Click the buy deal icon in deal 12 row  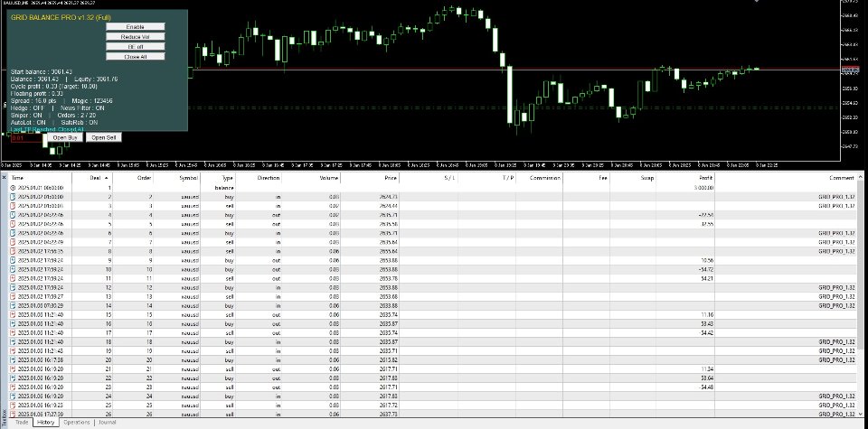pyautogui.click(x=14, y=287)
